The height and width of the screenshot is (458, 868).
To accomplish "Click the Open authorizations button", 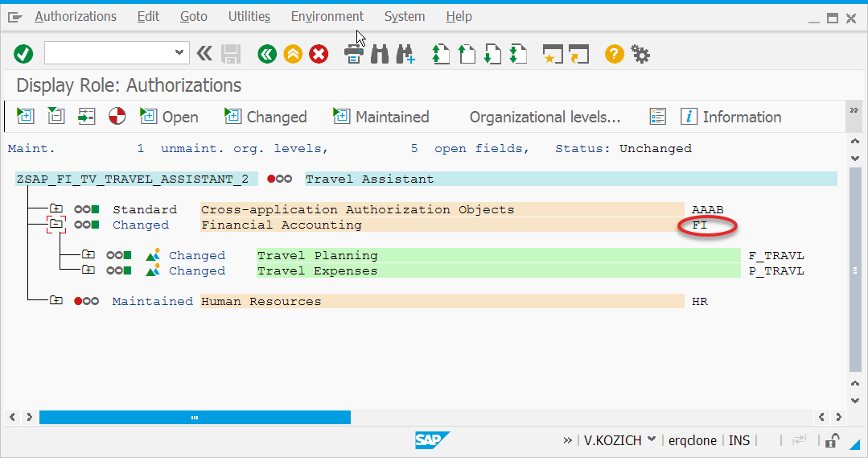I will [x=170, y=116].
